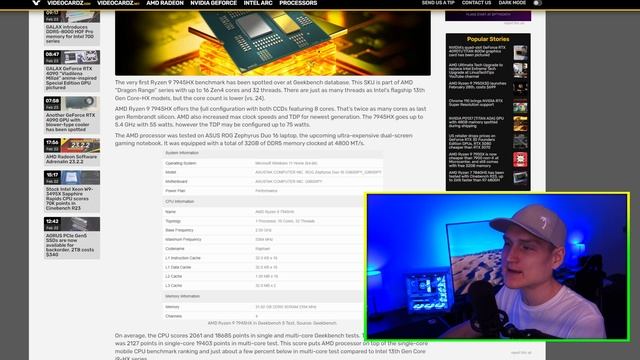
Task: Click Motherboard table row label
Action: [176, 182]
